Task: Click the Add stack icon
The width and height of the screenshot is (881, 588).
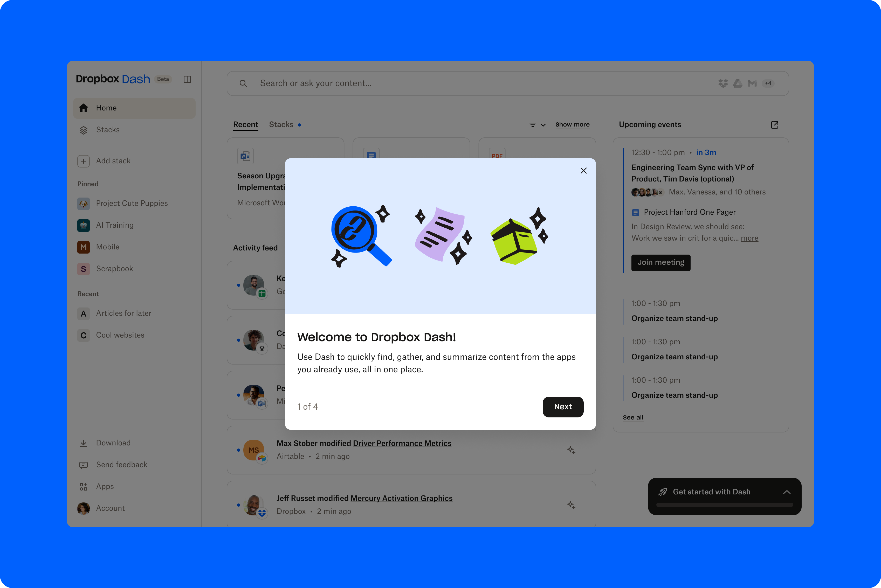Action: (83, 161)
